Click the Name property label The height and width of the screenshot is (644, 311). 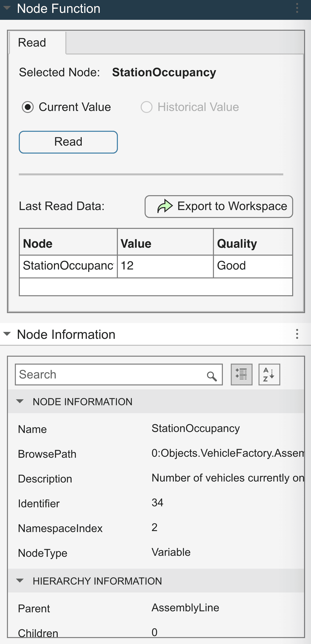coord(32,429)
